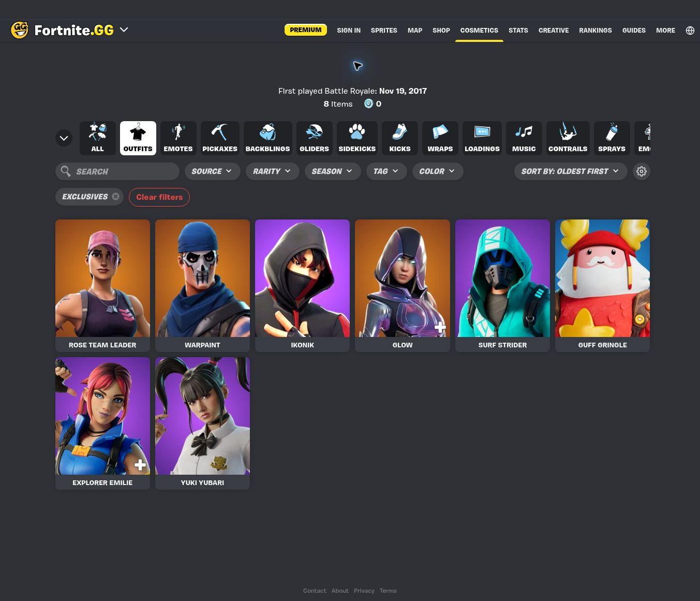Open the Shop menu item
The height and width of the screenshot is (601, 700).
[x=441, y=31]
